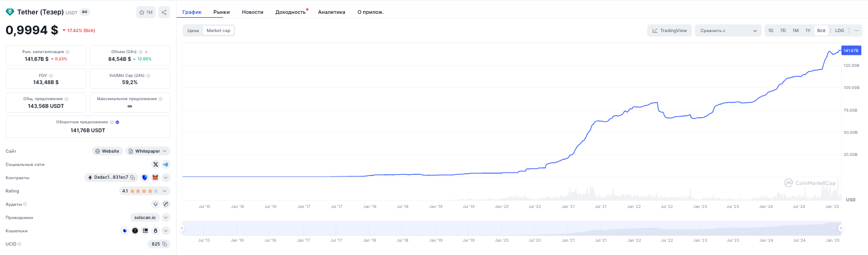
Task: Add Tether to watchlist with star button
Action: tap(146, 12)
